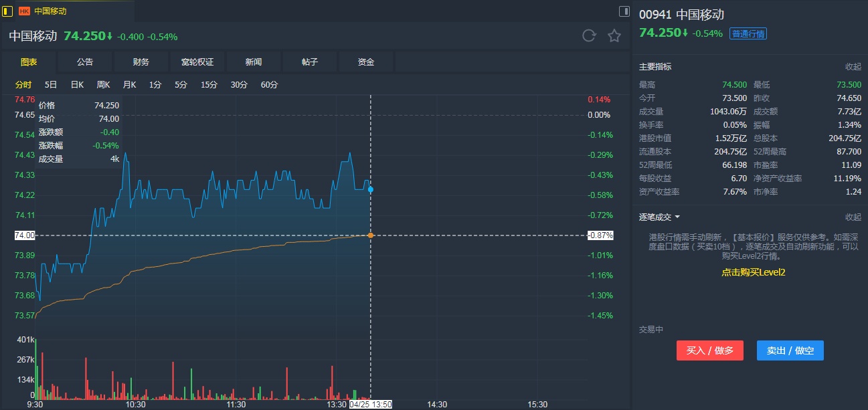Collapse the 逐笔成交 section via 收起
Image resolution: width=868 pixels, height=410 pixels.
[x=853, y=217]
